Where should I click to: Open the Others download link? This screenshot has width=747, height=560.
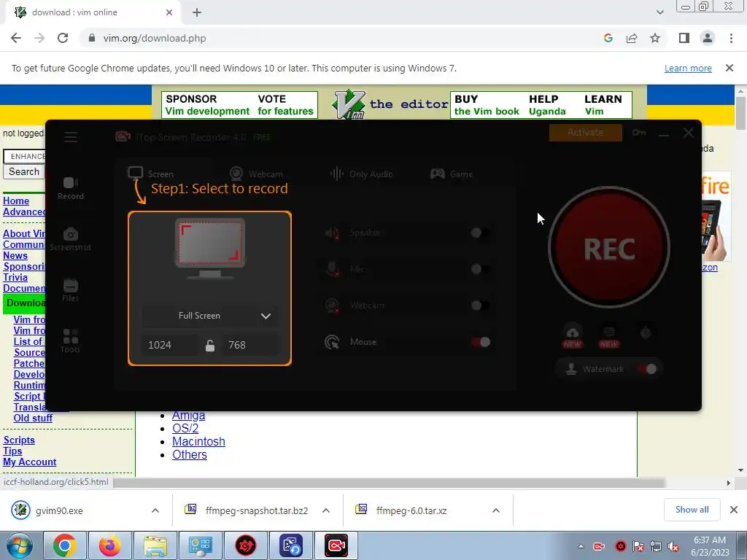[x=190, y=455]
